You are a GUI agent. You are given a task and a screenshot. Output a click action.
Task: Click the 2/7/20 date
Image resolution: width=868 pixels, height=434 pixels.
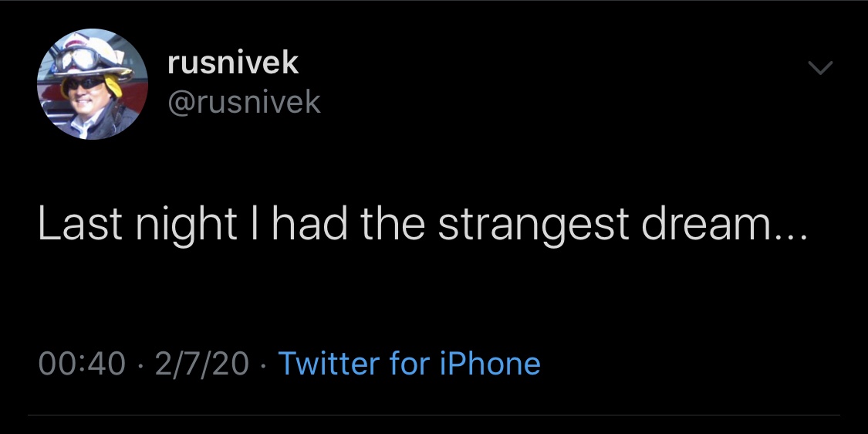tap(201, 364)
